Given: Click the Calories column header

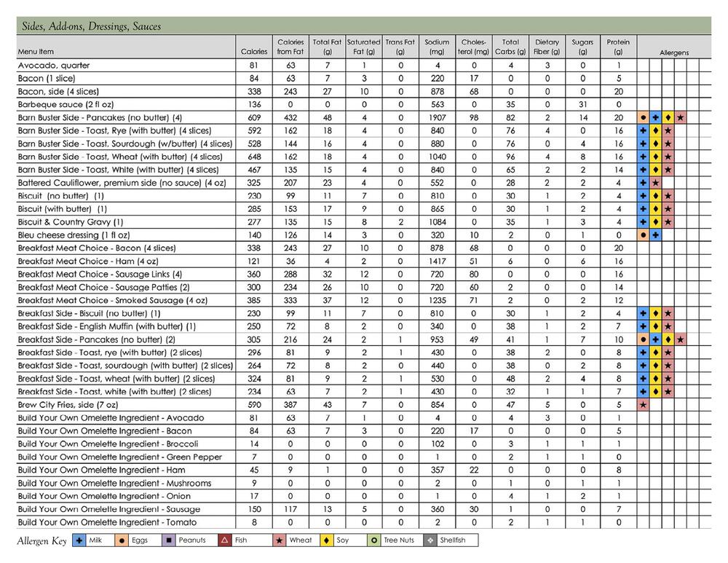Looking at the screenshot, I should [254, 52].
